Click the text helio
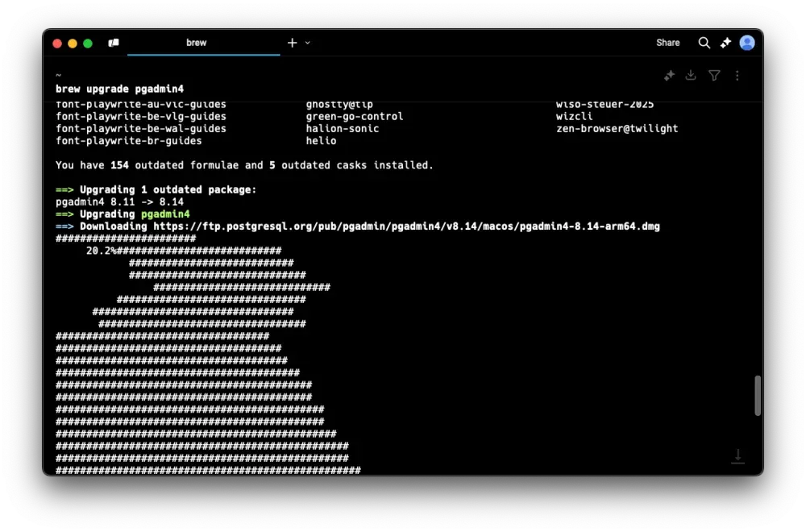Image resolution: width=806 pixels, height=532 pixels. [x=322, y=141]
